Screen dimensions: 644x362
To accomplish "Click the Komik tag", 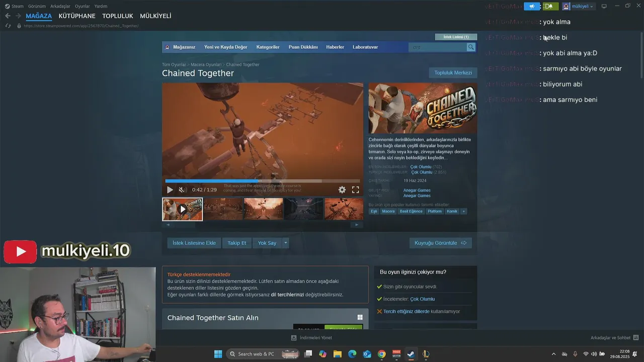I will coord(452,211).
